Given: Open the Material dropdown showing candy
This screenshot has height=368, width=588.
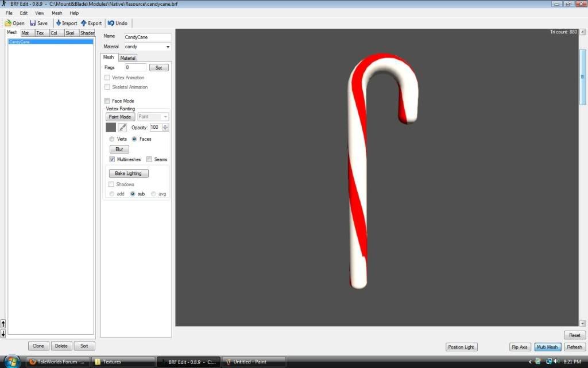Looking at the screenshot, I should [x=148, y=47].
